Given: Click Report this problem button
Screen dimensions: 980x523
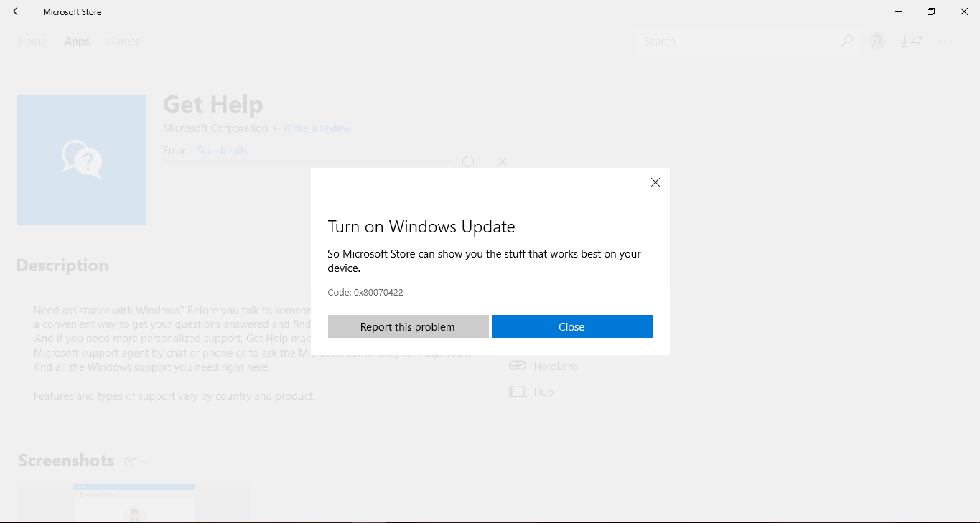Looking at the screenshot, I should point(408,326).
